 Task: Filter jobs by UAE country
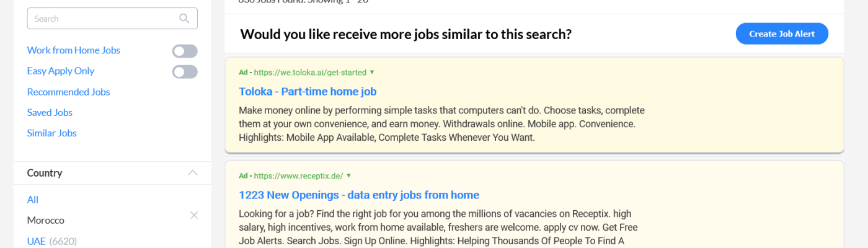(36, 241)
